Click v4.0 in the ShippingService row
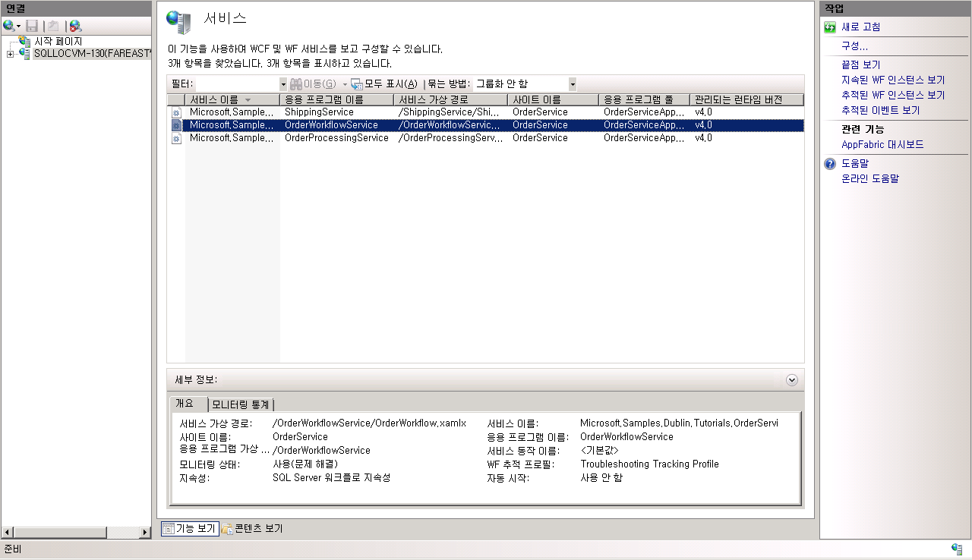The width and height of the screenshot is (972, 560). coord(703,112)
